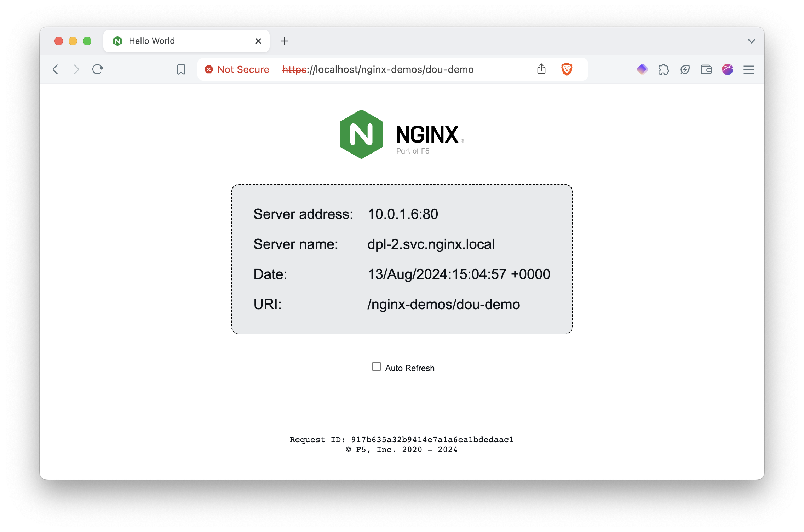Click the wallet icon in toolbar
This screenshot has height=532, width=804.
click(x=707, y=69)
